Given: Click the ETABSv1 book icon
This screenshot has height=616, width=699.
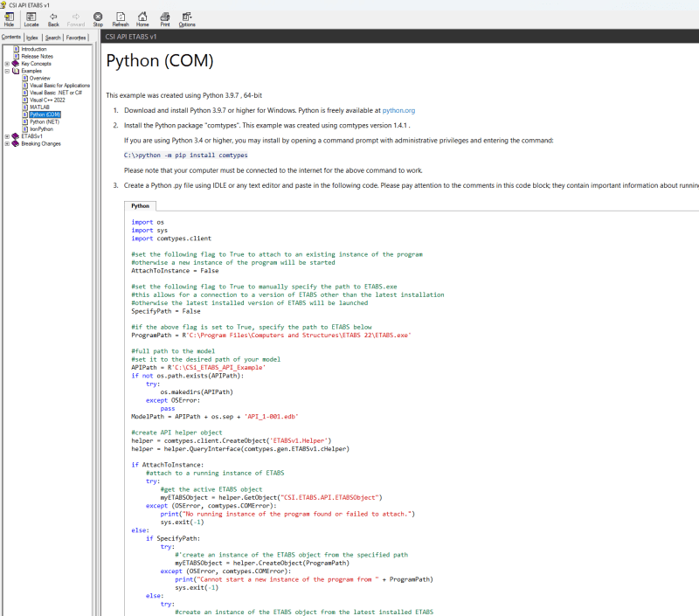Looking at the screenshot, I should (16, 136).
